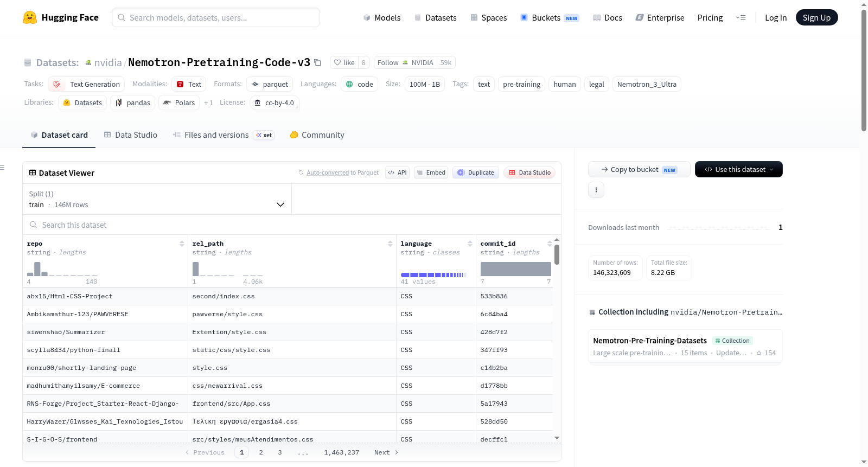Sort by the repo column icon
This screenshot has width=868, height=467.
click(x=182, y=244)
